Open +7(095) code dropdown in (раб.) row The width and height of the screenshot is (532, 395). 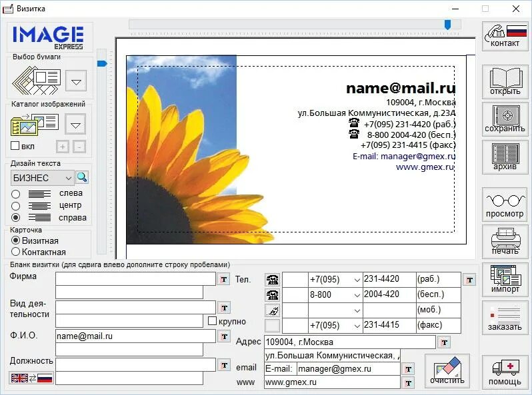[x=357, y=280]
